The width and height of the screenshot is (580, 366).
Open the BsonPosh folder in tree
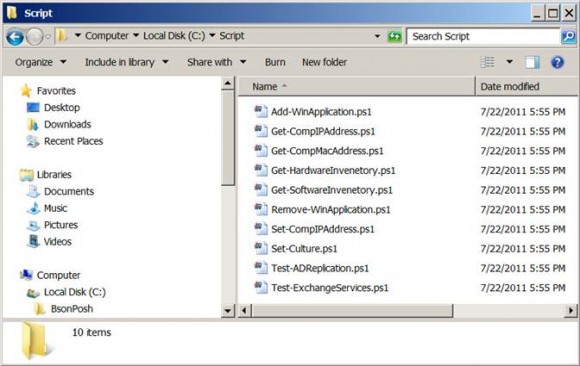click(x=72, y=309)
